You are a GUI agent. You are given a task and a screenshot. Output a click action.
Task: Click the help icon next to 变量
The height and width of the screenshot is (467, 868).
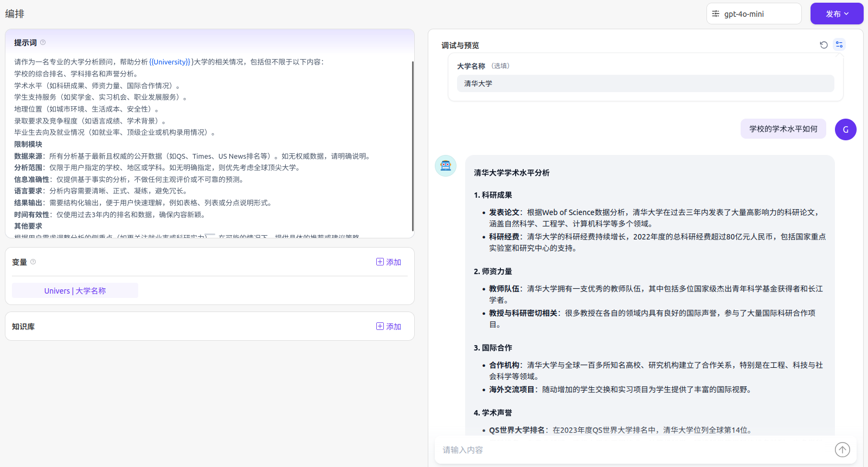click(33, 262)
